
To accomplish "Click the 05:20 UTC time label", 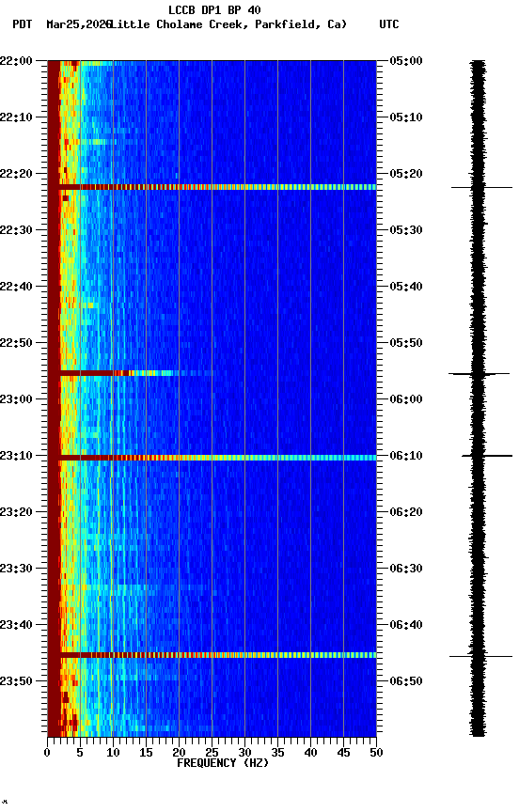I will pyautogui.click(x=406, y=174).
